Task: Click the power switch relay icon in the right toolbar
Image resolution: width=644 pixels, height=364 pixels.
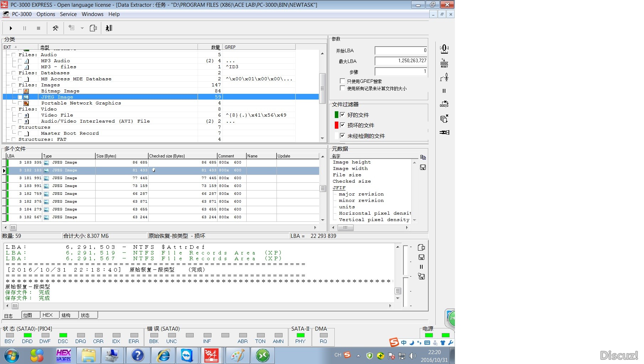Action: coord(444,77)
